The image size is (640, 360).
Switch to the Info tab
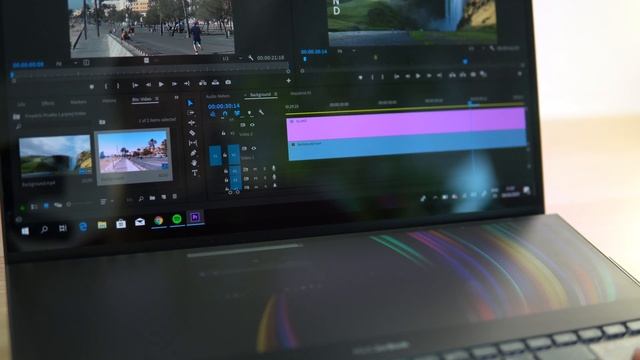21,104
